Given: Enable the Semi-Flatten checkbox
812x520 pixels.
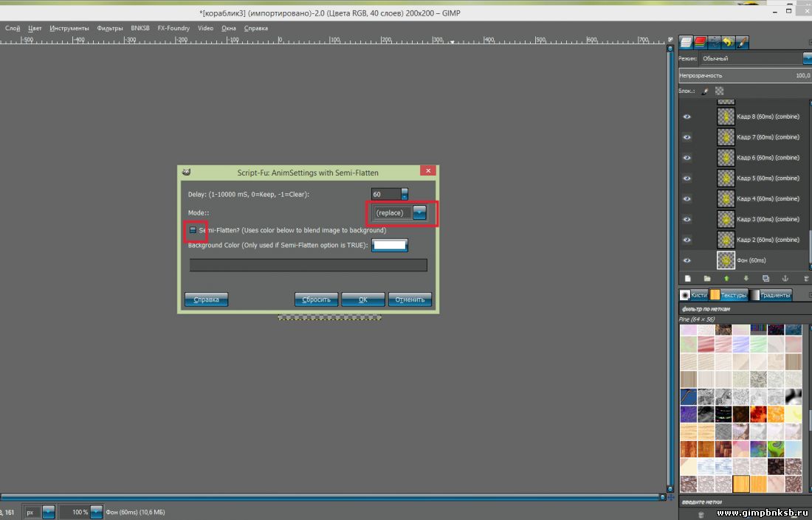Looking at the screenshot, I should click(193, 230).
